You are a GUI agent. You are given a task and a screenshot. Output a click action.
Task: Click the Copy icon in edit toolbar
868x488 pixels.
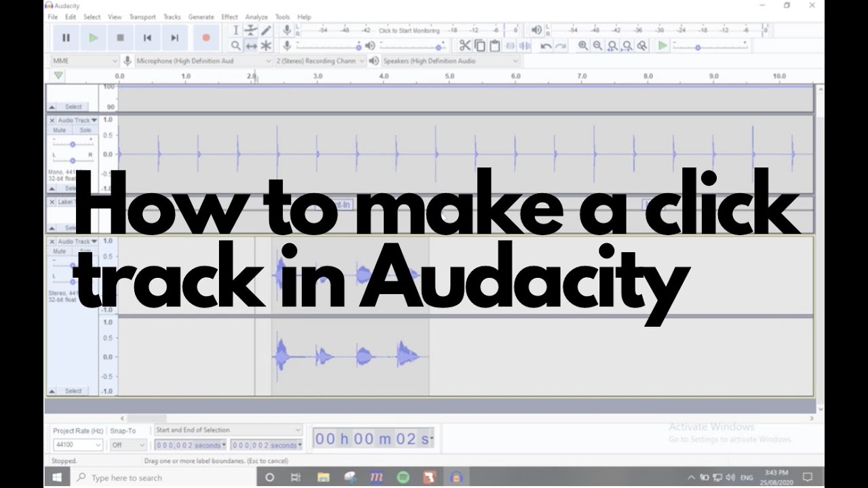point(480,45)
